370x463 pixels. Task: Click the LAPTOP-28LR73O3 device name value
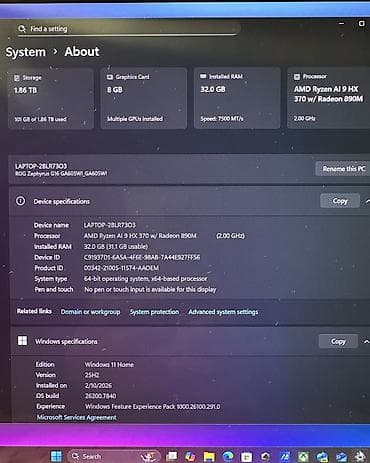pos(110,225)
